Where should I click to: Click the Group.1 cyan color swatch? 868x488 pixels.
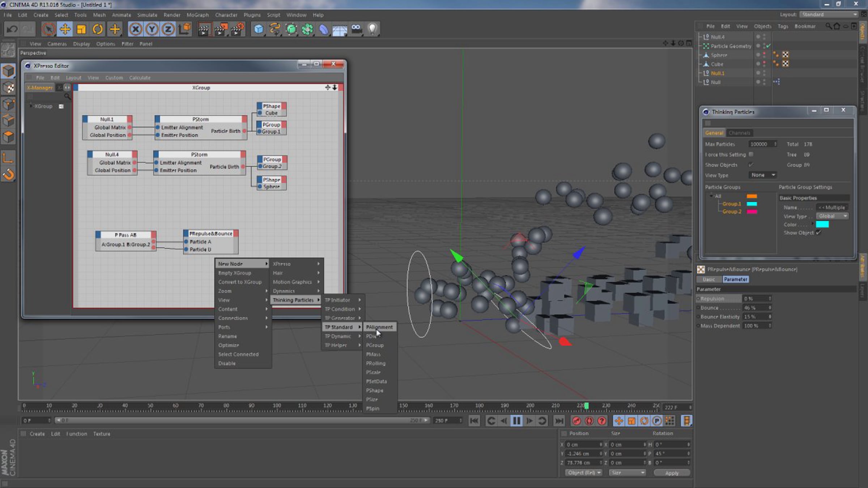[x=752, y=204]
